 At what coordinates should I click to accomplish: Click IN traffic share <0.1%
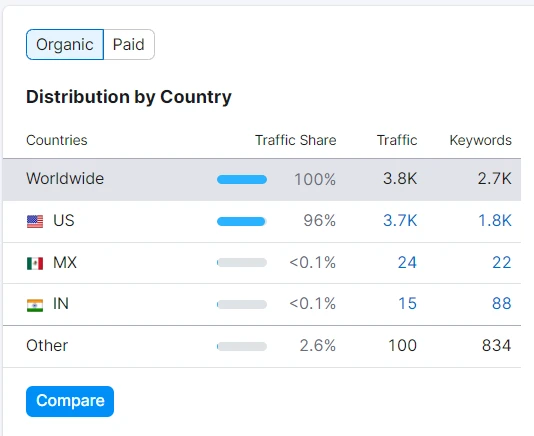pyautogui.click(x=313, y=303)
